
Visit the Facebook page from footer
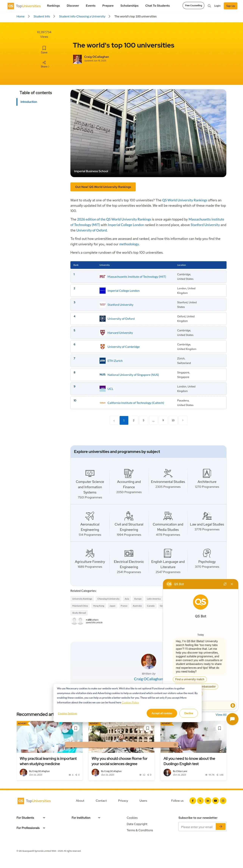pos(192,801)
